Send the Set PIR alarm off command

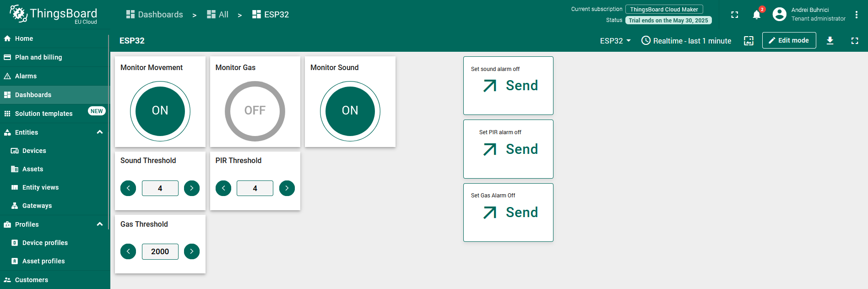pos(508,149)
